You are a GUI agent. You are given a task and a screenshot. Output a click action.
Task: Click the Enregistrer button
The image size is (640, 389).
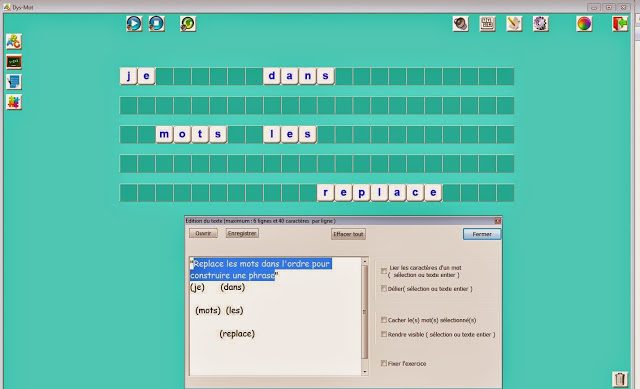[x=242, y=233]
